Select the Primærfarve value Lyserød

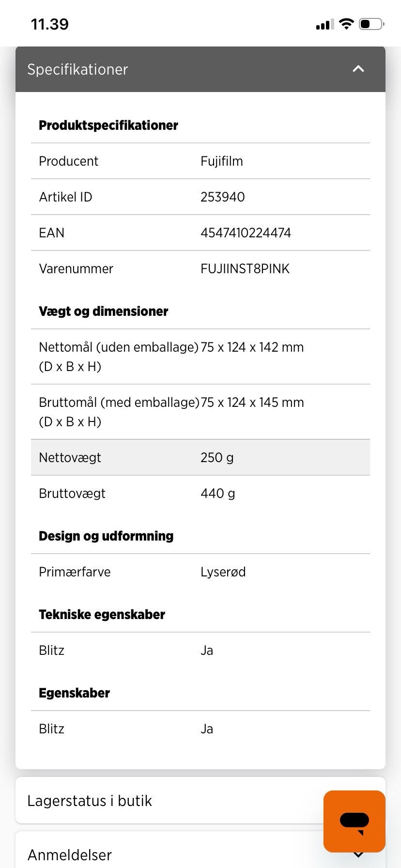click(223, 572)
